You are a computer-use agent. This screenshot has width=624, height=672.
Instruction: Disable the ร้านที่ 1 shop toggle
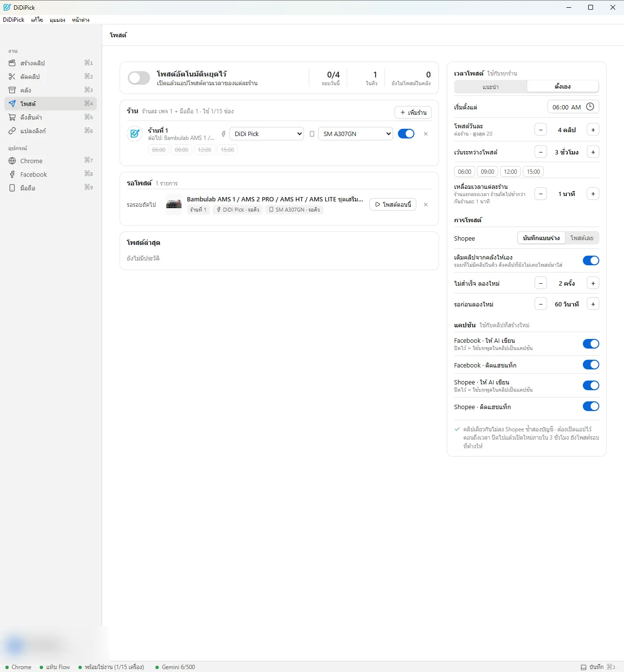(406, 134)
